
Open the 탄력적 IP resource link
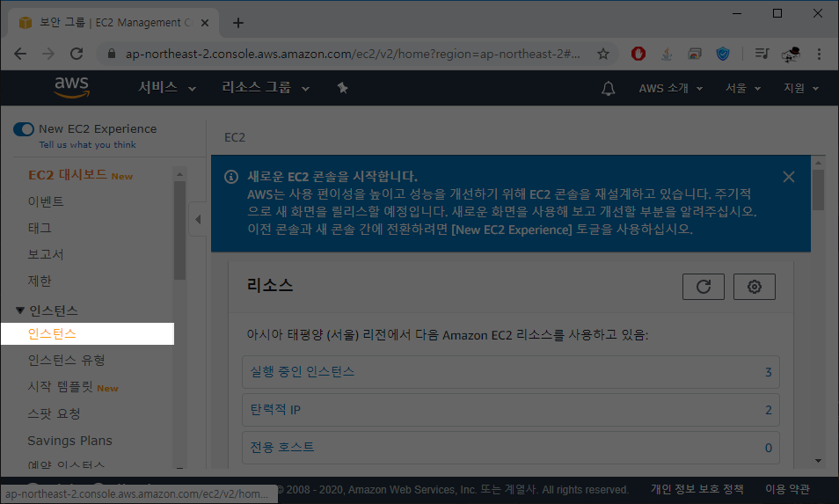pos(275,410)
